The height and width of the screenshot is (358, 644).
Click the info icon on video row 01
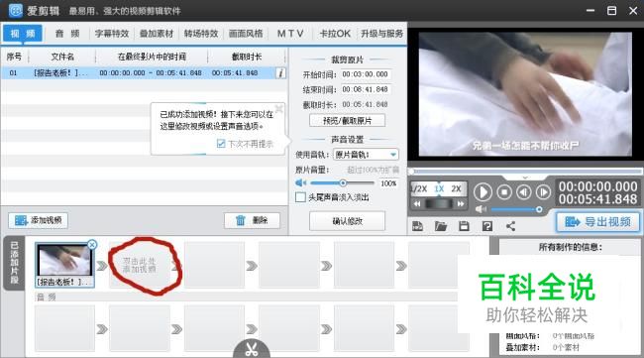[x=280, y=73]
